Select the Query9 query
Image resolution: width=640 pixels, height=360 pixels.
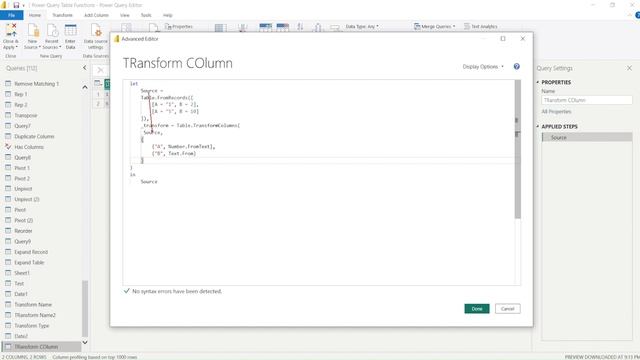click(22, 242)
